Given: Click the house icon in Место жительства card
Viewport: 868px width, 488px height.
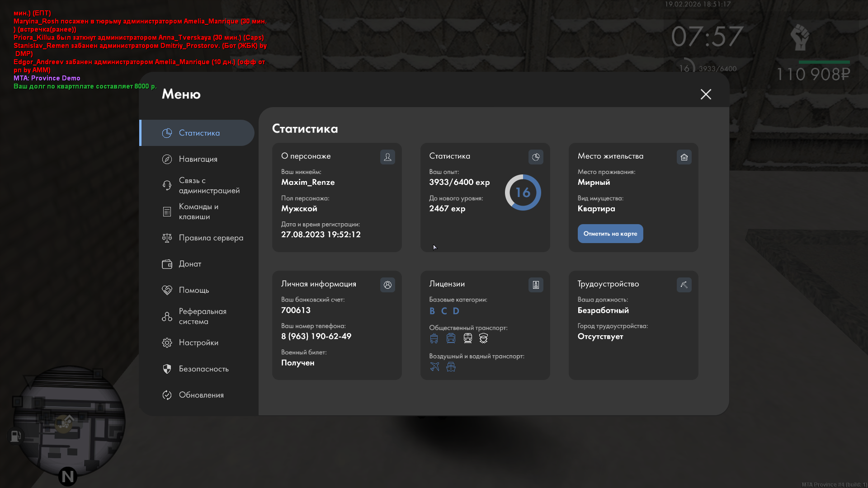Looking at the screenshot, I should [684, 157].
